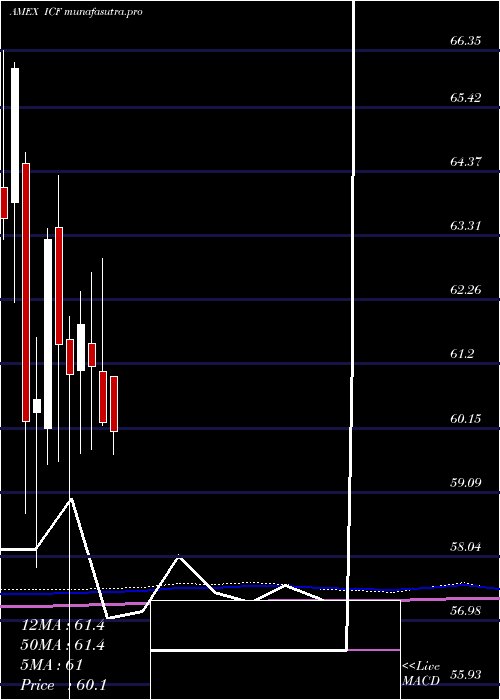Click the 64.37 price level label

pyautogui.click(x=466, y=162)
